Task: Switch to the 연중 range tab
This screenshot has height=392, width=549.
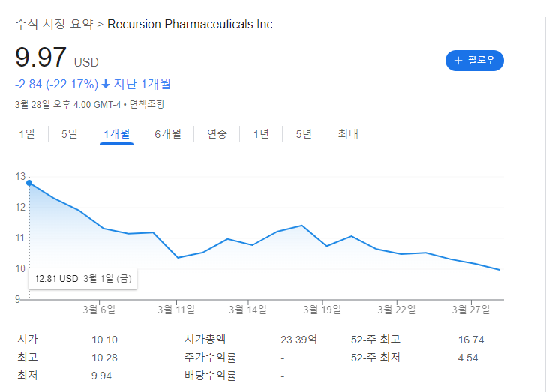Action: pos(217,133)
